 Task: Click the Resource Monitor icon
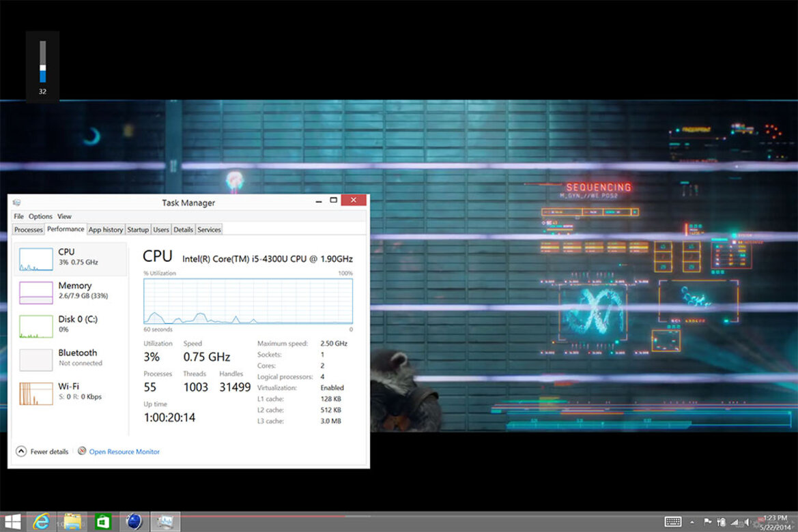(x=81, y=451)
